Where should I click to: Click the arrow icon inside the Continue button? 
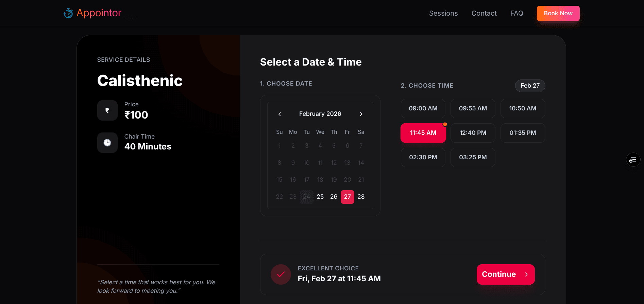526,274
